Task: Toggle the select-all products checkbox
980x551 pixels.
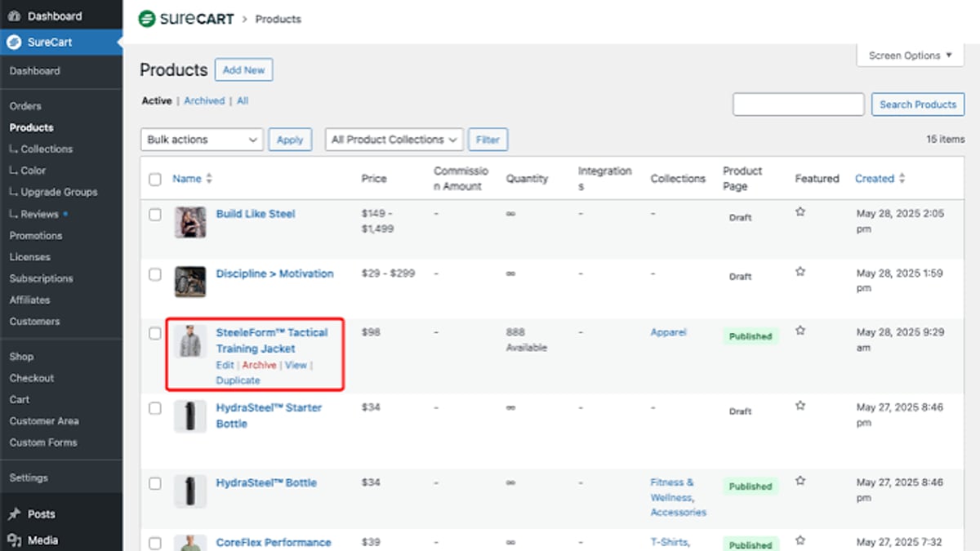Action: 155,179
